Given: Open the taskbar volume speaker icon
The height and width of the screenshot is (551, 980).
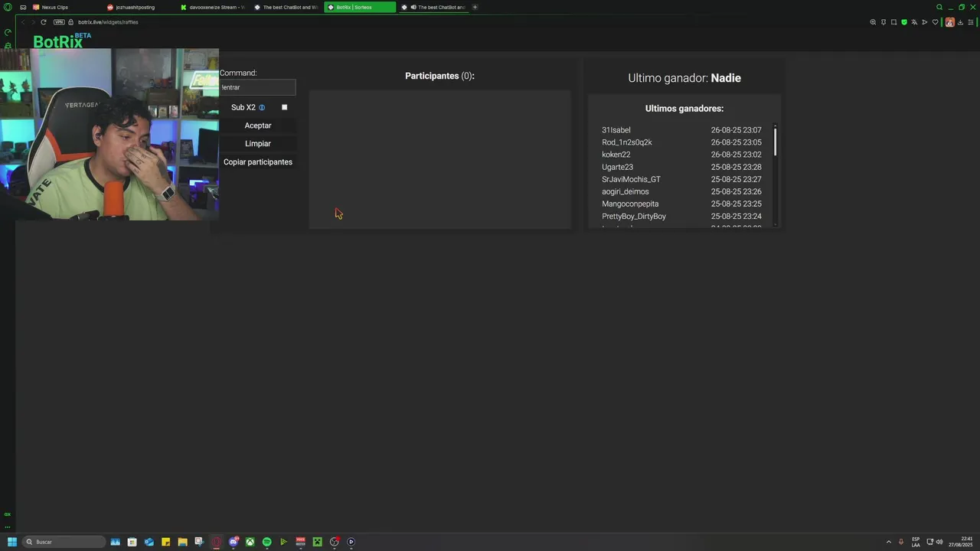Looking at the screenshot, I should pyautogui.click(x=939, y=542).
